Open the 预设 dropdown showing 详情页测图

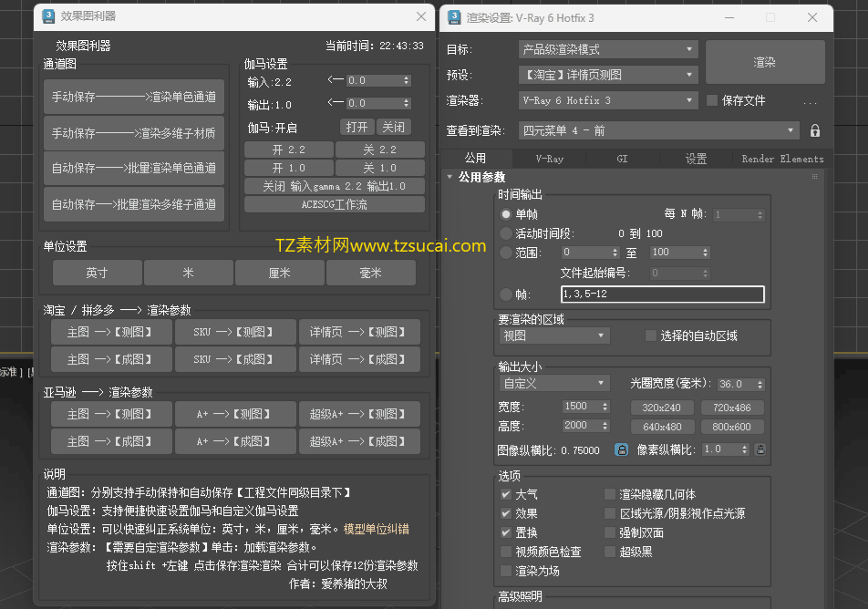point(608,75)
